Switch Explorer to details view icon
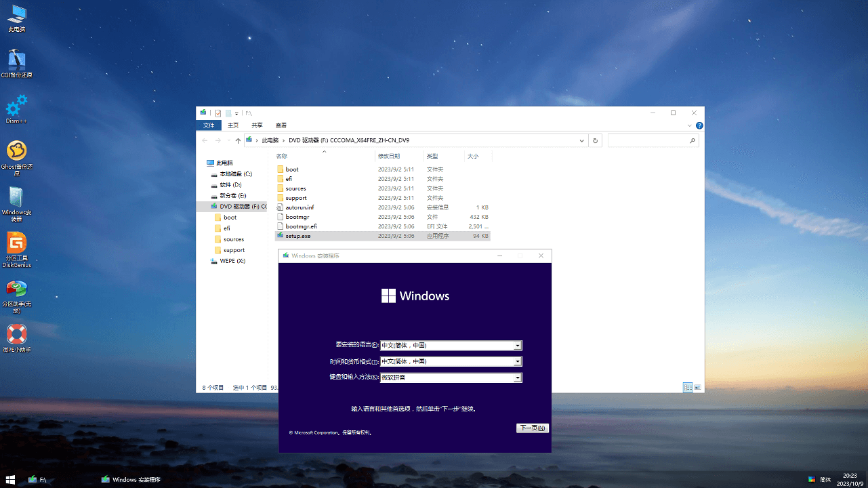The width and height of the screenshot is (868, 488). click(x=688, y=387)
